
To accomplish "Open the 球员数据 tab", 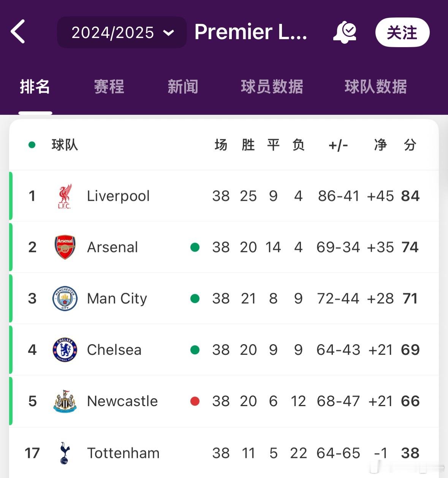I will [x=272, y=87].
